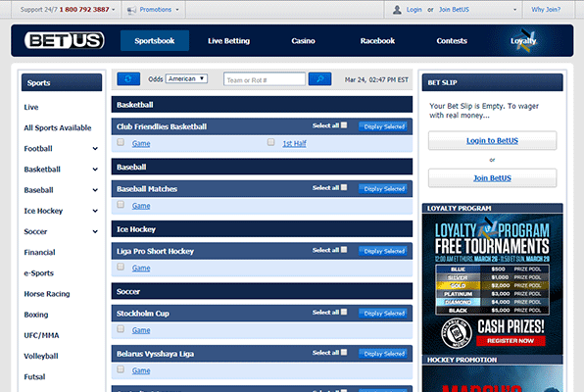Viewport: 584px width, 392px height.
Task: Click Display Selected for Club Friendlies Basketball
Action: pos(384,126)
